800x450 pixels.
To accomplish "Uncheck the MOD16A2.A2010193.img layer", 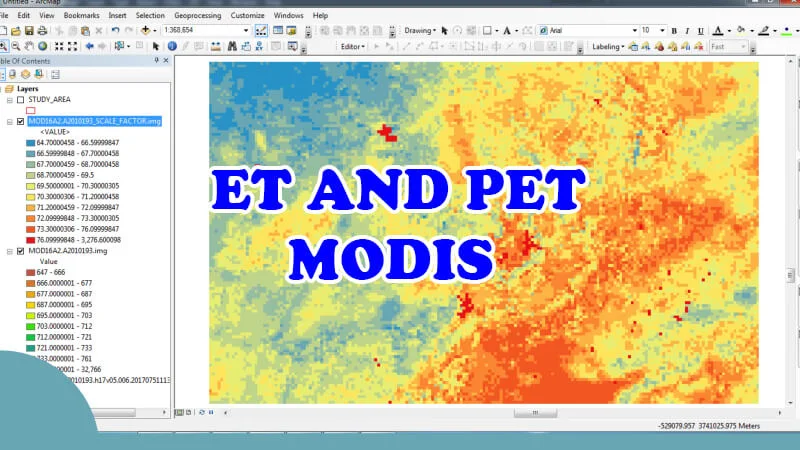I will coord(20,251).
